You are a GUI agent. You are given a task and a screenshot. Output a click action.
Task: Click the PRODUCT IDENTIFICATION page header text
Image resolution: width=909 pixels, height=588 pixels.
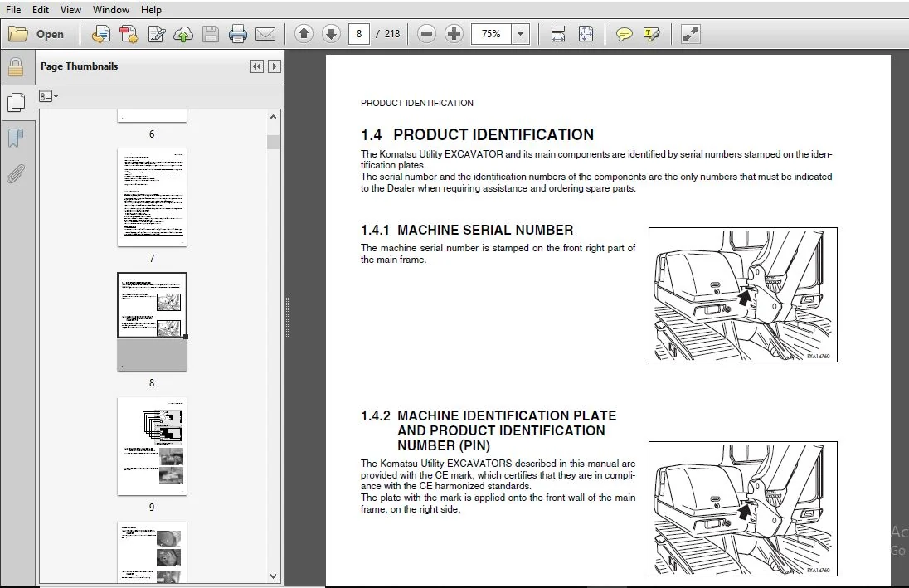[417, 103]
